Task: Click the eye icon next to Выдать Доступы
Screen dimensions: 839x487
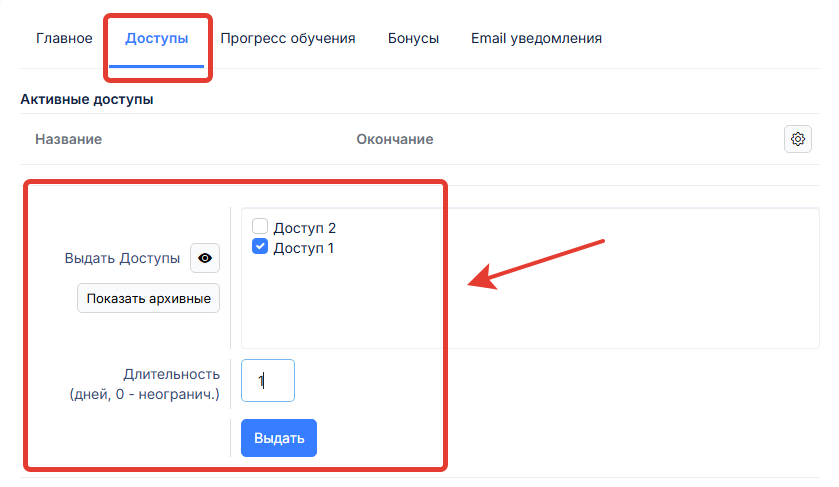Action: point(205,258)
